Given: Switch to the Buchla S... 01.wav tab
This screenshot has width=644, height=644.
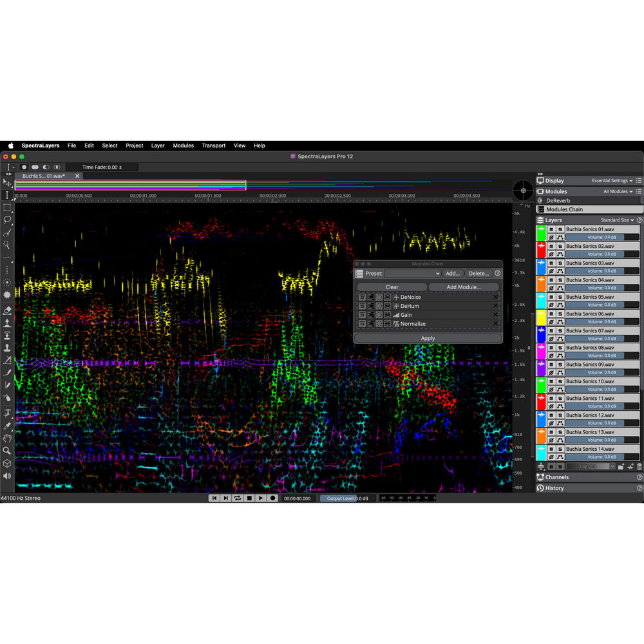Looking at the screenshot, I should pyautogui.click(x=44, y=176).
